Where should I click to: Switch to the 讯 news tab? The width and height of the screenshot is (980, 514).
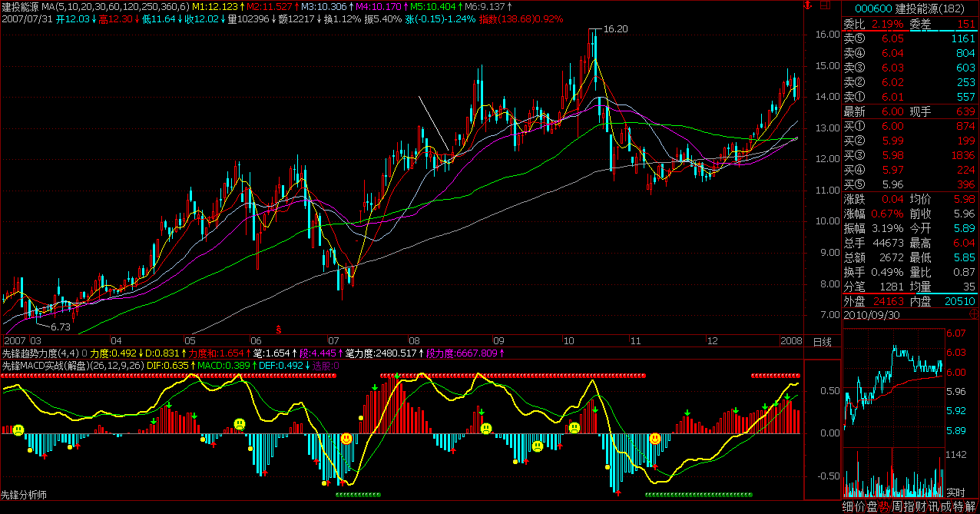(x=932, y=506)
